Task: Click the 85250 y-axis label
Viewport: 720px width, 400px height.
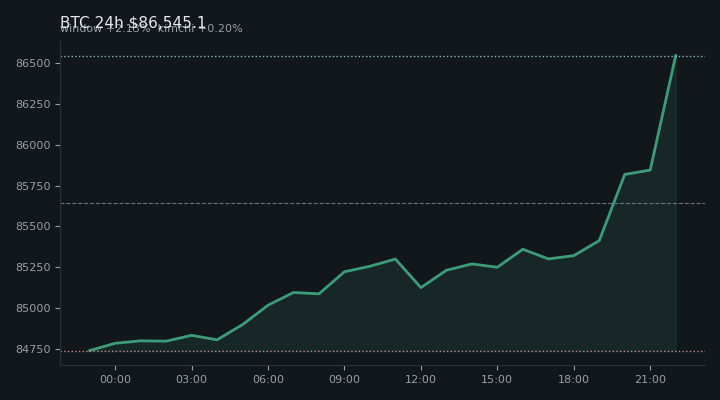Action: (33, 267)
